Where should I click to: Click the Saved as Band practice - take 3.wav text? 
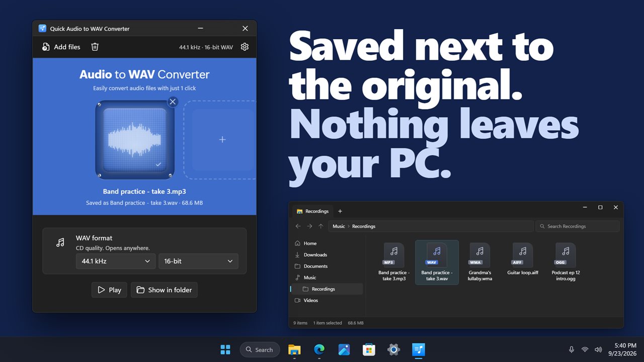point(144,203)
